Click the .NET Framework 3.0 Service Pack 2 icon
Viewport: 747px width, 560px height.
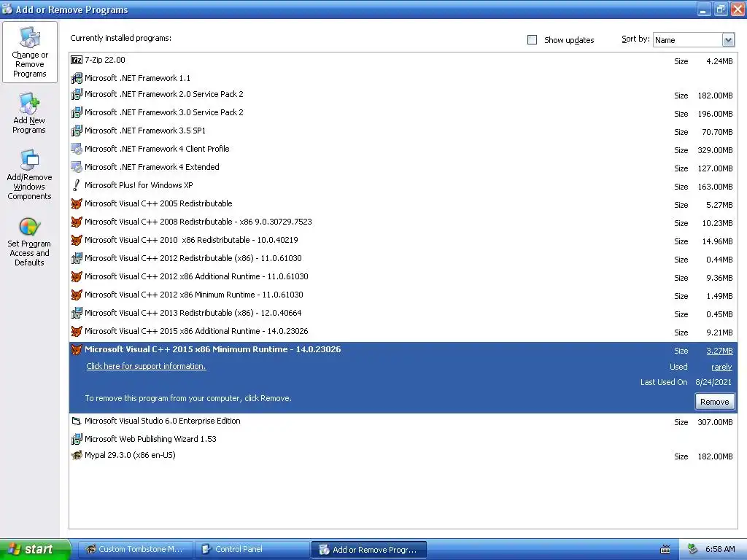tap(76, 112)
